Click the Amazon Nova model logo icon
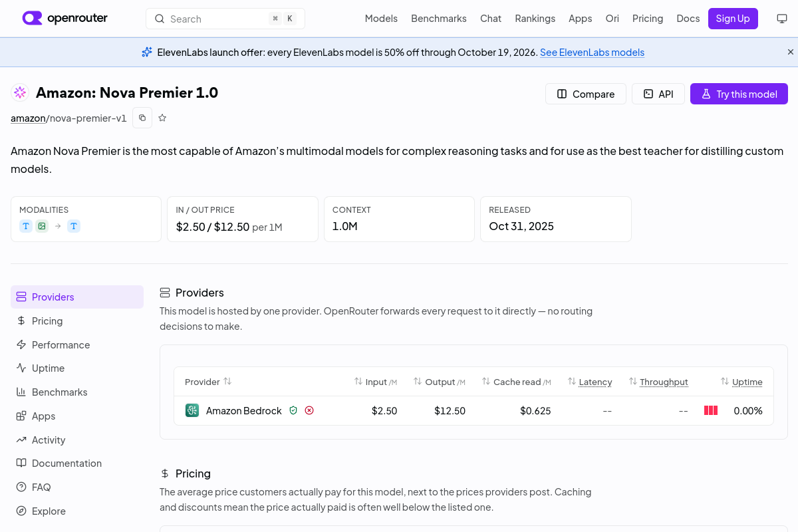Screen dimensions: 798x532 coord(20,92)
